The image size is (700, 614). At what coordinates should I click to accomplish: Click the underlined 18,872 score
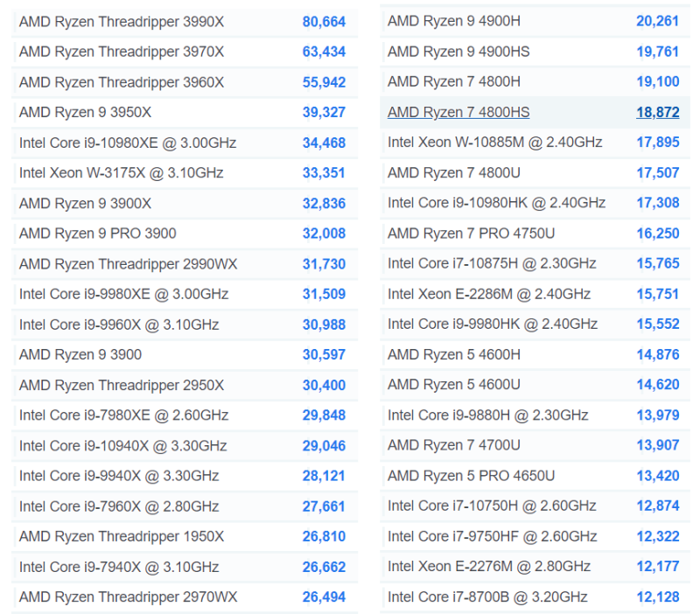[x=658, y=113]
